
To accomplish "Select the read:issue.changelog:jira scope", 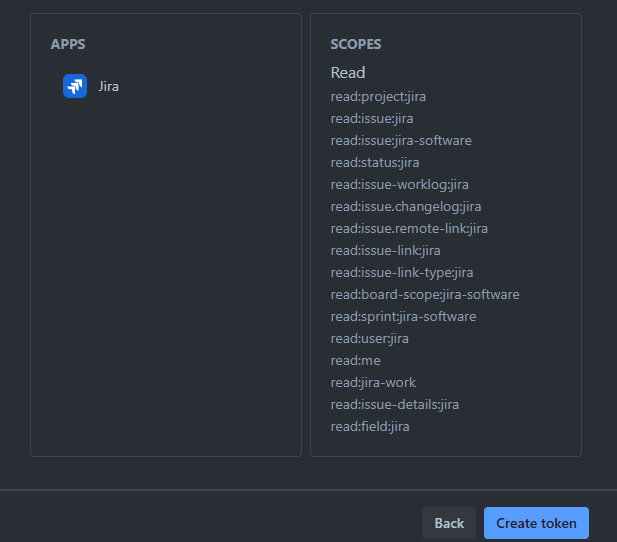I will click(x=406, y=207).
